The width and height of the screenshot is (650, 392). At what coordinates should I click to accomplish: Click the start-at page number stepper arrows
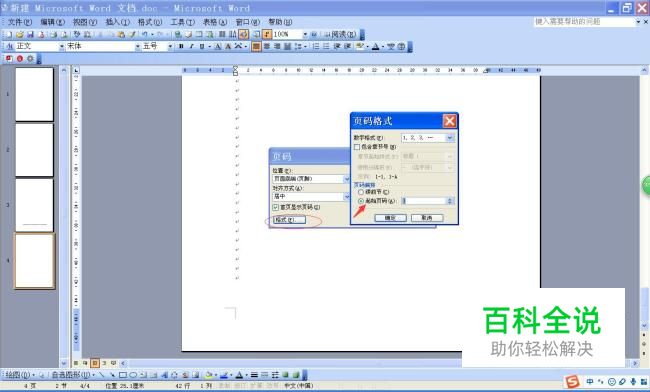click(450, 201)
